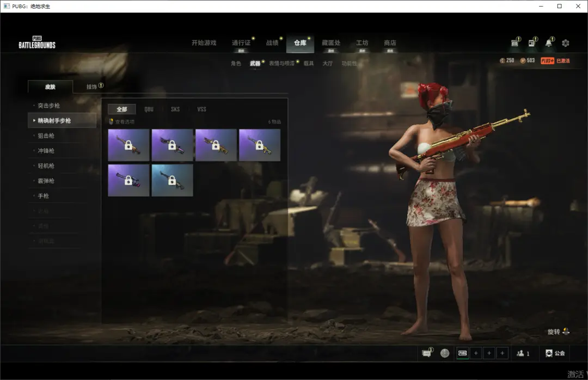Click the first empty plus team slot
This screenshot has width=588, height=380.
point(476,353)
